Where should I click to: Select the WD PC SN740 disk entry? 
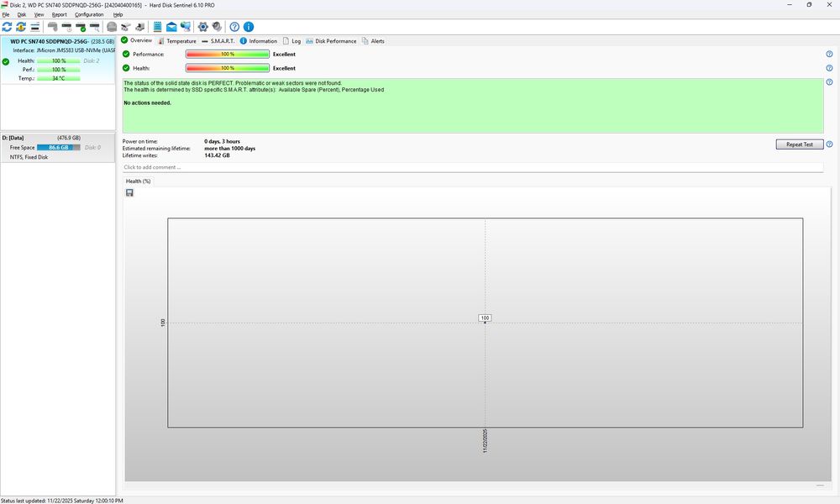[58, 60]
